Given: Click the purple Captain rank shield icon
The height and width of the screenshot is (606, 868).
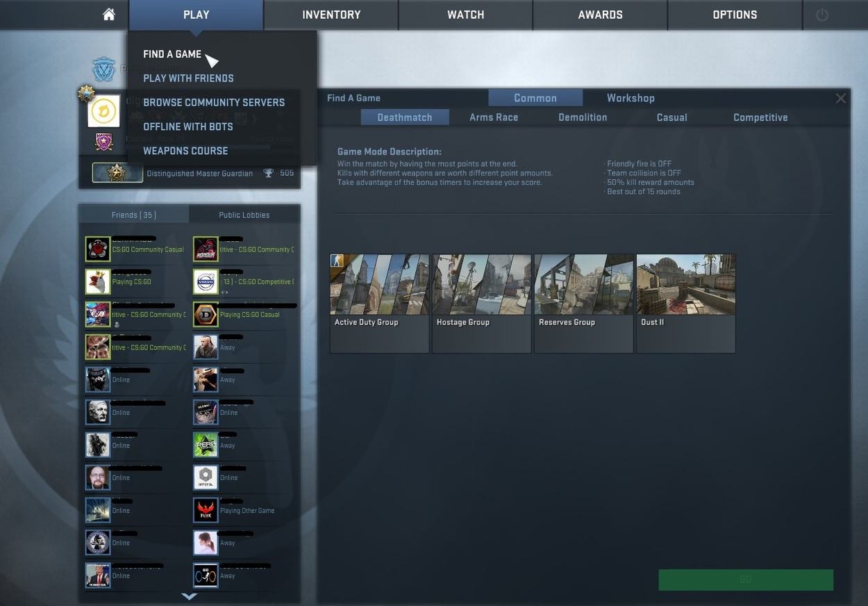Looking at the screenshot, I should pos(103,142).
